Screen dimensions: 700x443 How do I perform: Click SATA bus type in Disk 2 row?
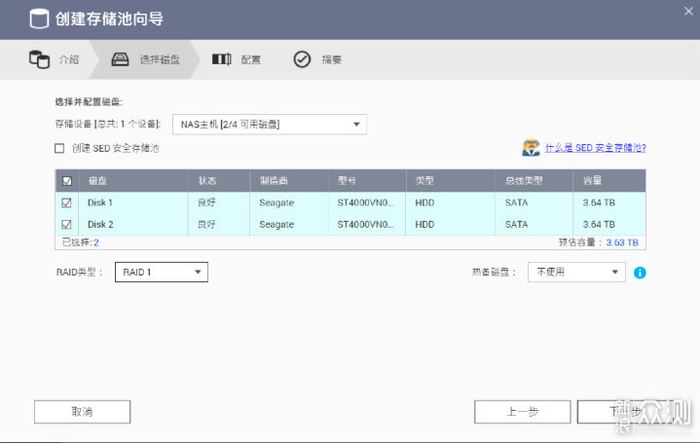click(517, 224)
